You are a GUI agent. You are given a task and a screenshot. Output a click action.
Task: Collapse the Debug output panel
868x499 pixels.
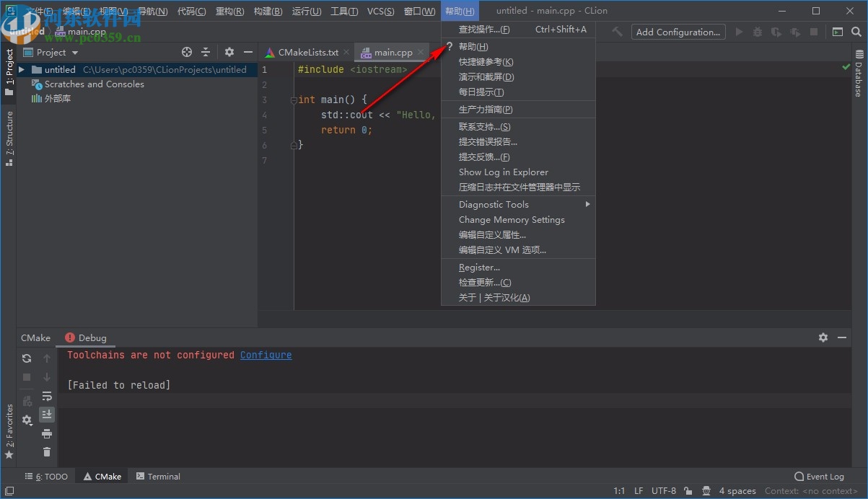[841, 337]
